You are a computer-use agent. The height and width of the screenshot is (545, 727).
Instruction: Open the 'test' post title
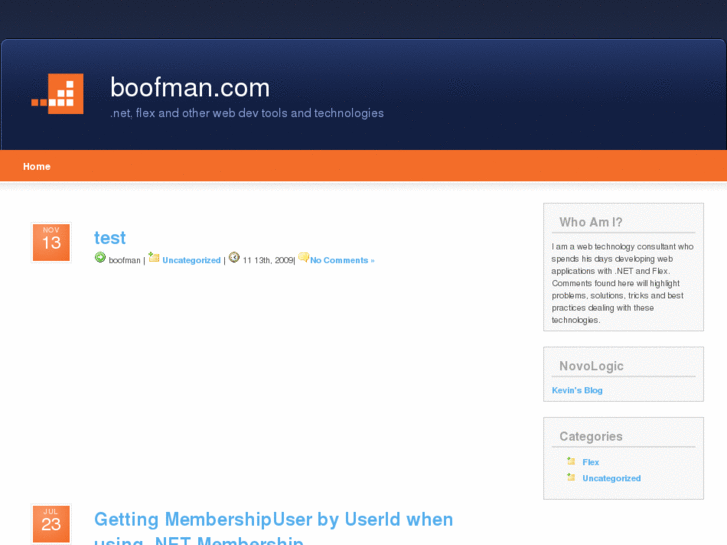click(110, 238)
